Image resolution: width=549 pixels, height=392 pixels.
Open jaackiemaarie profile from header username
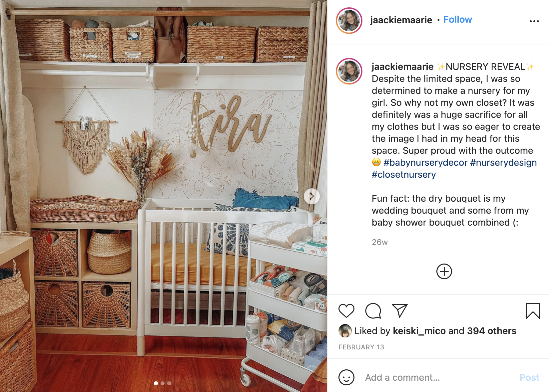(x=401, y=20)
